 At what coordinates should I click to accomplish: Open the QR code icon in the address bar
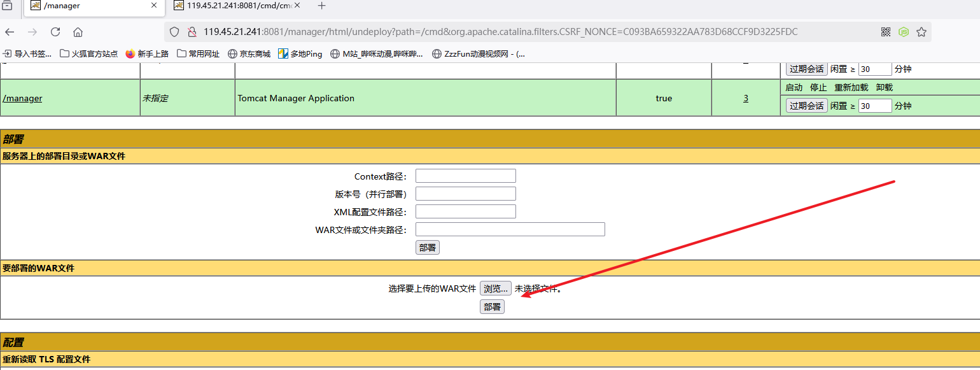point(886,32)
